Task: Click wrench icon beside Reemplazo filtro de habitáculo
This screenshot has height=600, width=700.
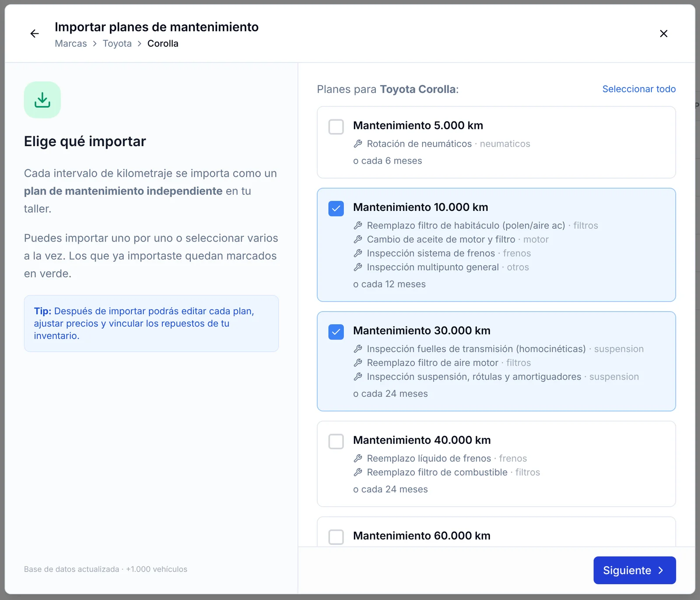Action: coord(358,225)
